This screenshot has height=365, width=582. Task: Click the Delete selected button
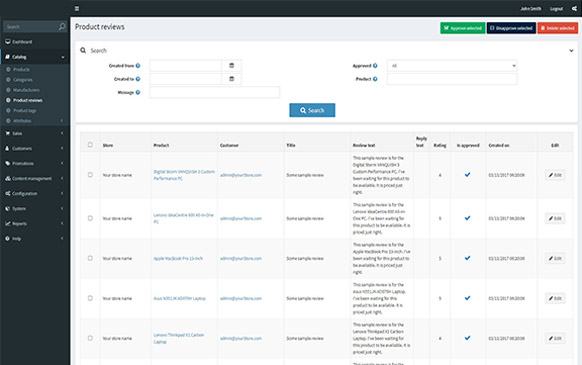point(558,28)
